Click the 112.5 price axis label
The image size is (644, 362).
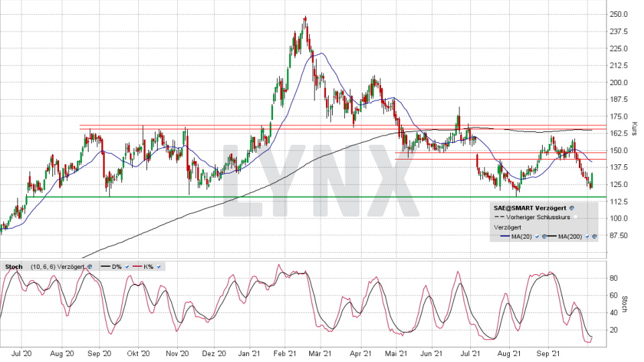[x=619, y=202]
